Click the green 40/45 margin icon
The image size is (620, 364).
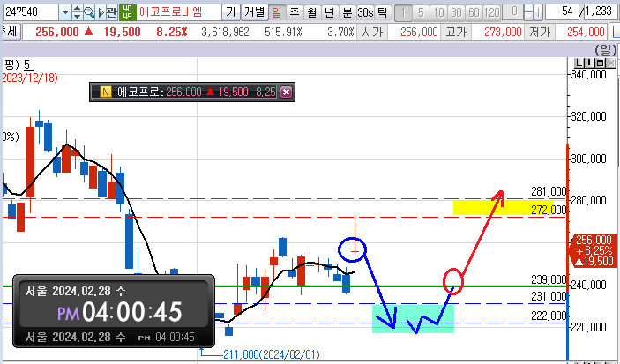(x=128, y=12)
